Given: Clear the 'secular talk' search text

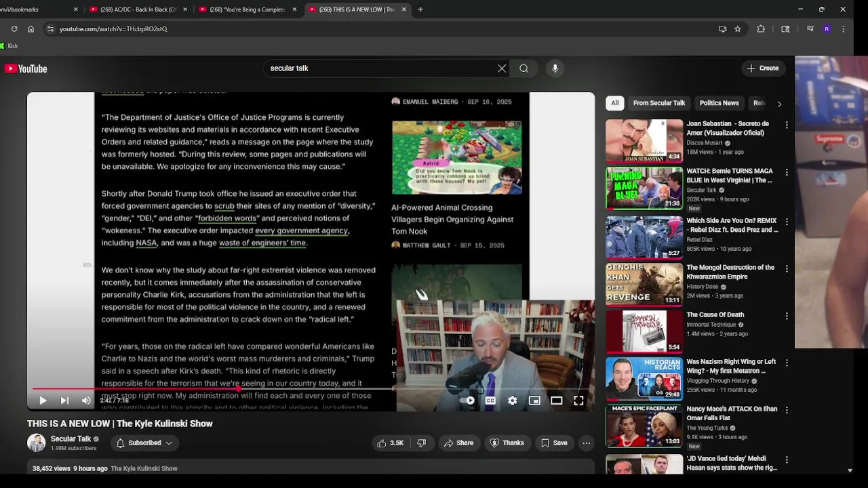Looking at the screenshot, I should tap(502, 68).
